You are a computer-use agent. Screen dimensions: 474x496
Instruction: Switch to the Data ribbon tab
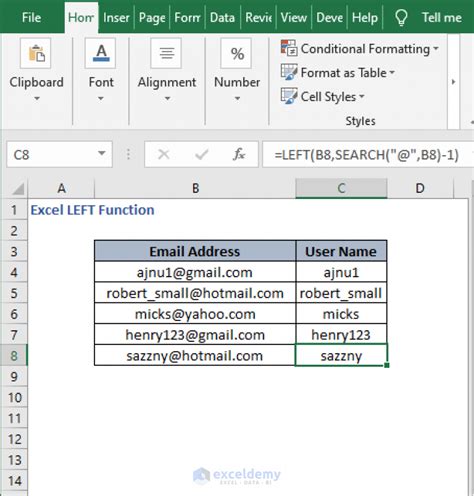222,17
